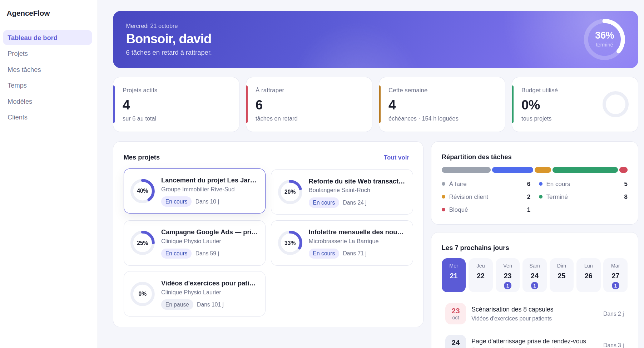Click the blue En cours bar segment
This screenshot has width=644, height=348.
click(512, 170)
